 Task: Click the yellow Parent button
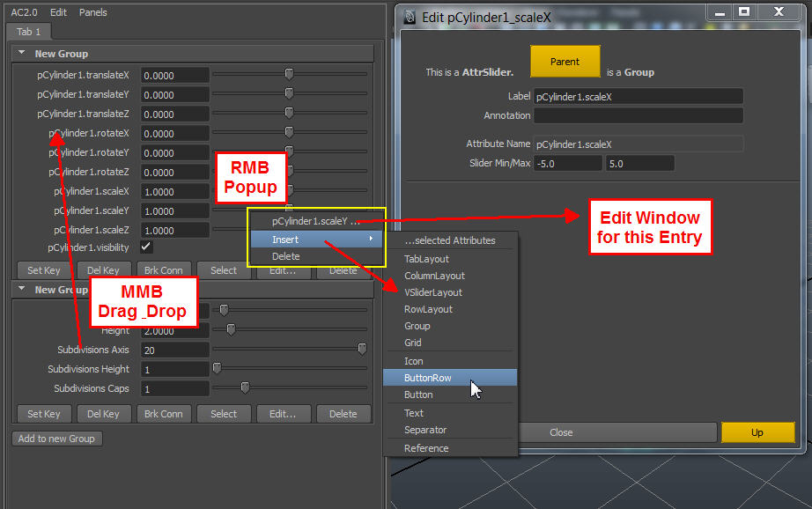coord(565,62)
